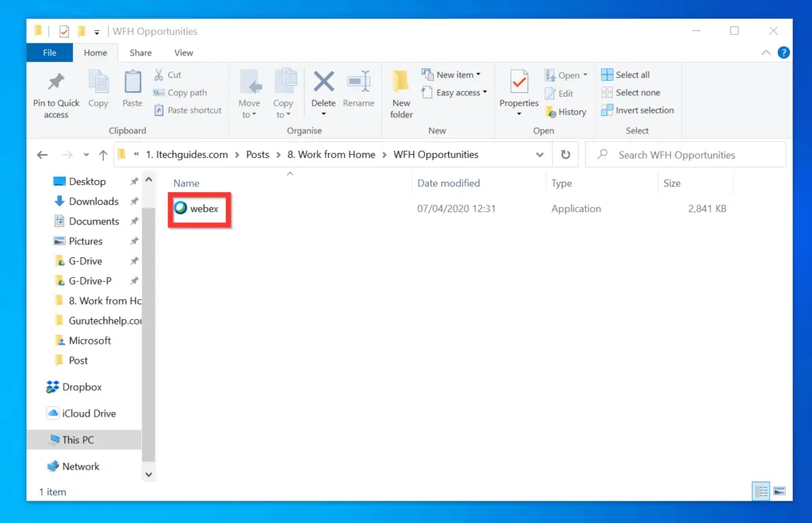The width and height of the screenshot is (812, 523).
Task: Click the Rename icon
Action: coord(358,82)
